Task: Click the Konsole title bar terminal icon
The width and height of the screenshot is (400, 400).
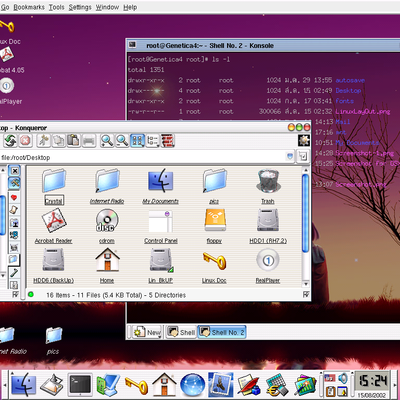Action: (x=133, y=45)
